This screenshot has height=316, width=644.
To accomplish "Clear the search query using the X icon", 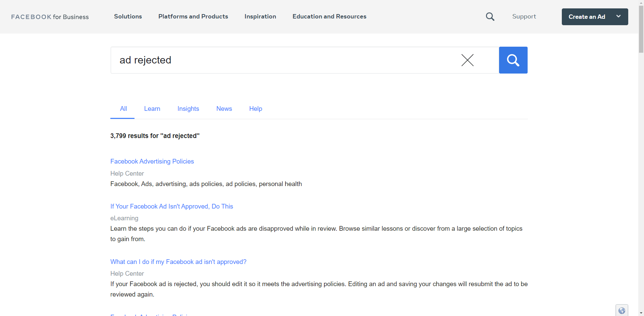I will 468,60.
